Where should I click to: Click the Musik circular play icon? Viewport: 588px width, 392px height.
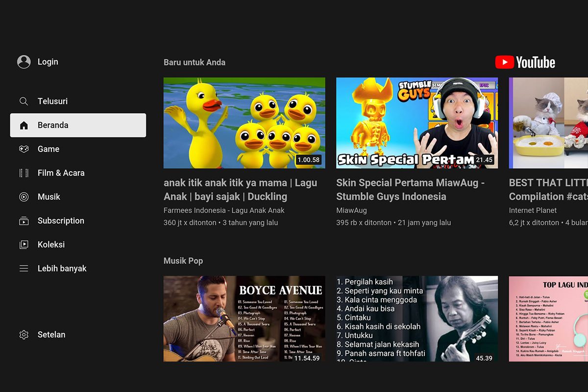click(x=24, y=197)
